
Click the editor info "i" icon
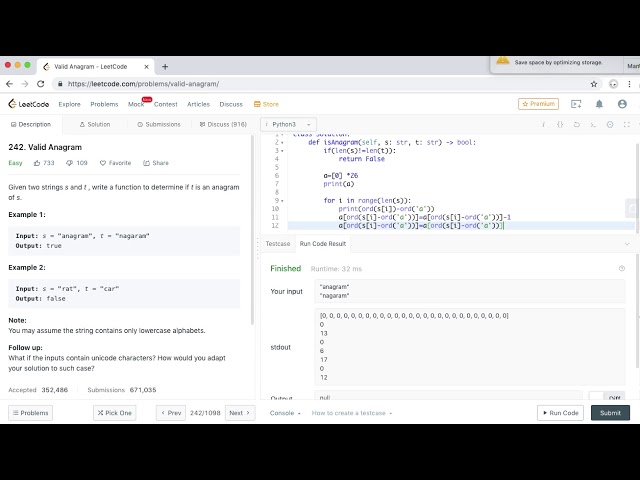coord(543,124)
